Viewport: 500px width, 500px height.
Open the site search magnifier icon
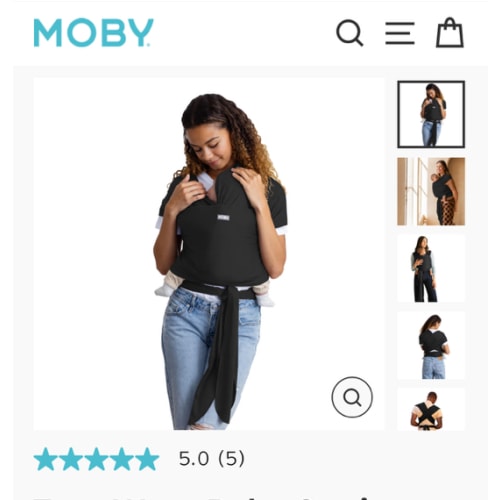click(349, 33)
